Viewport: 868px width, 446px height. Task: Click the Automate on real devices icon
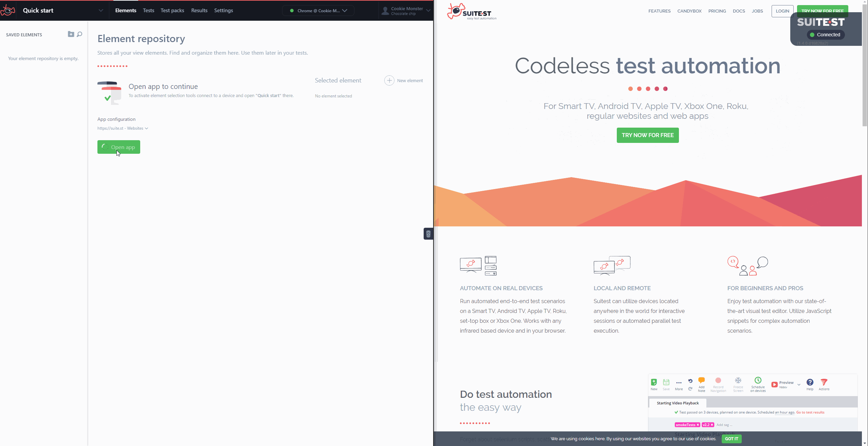(478, 265)
